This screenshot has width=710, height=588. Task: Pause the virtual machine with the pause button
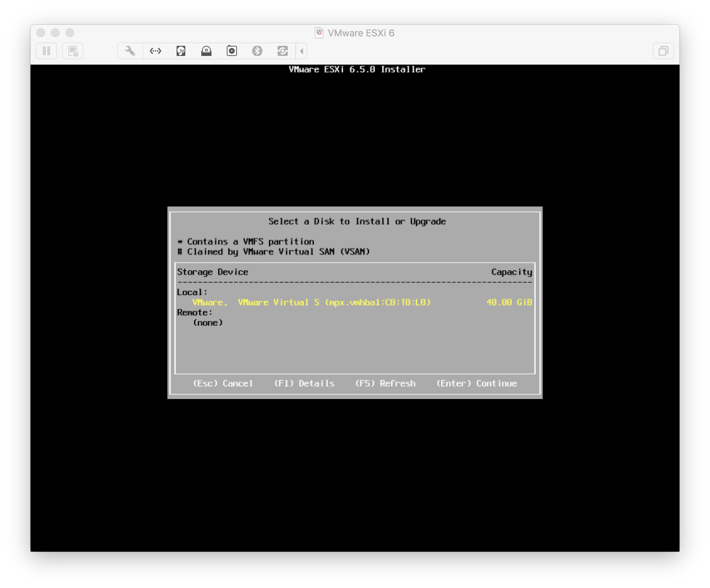[x=46, y=51]
